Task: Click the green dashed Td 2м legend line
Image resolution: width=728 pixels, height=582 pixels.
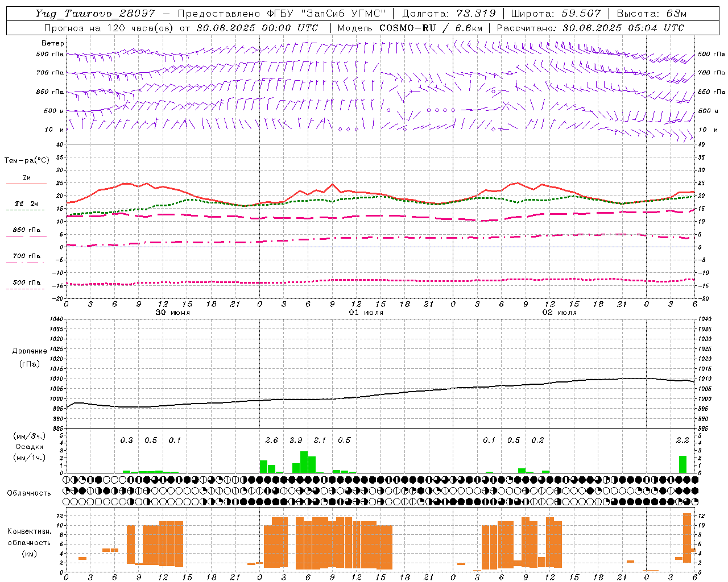Action: tap(25, 210)
